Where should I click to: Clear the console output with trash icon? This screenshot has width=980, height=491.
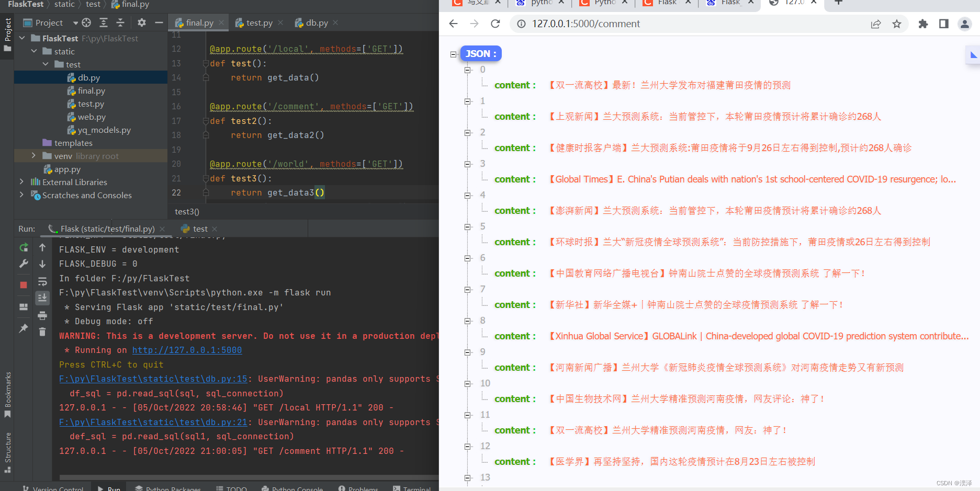coord(42,332)
